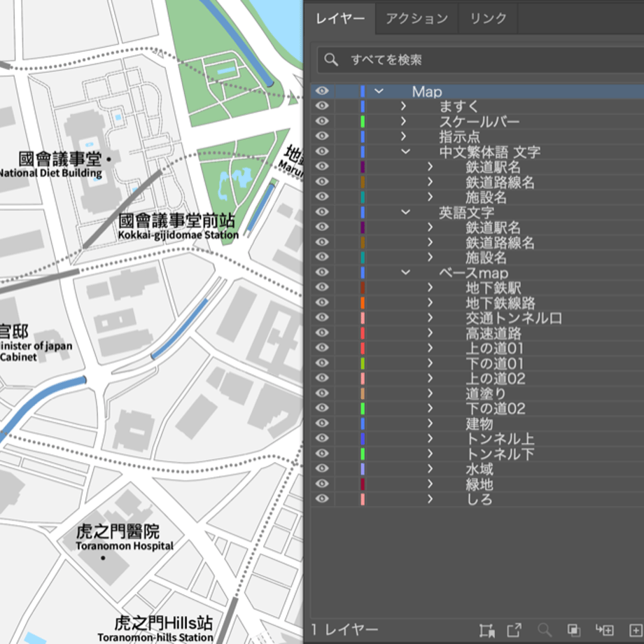
Task: Hide the 建物 layer
Action: 322,423
